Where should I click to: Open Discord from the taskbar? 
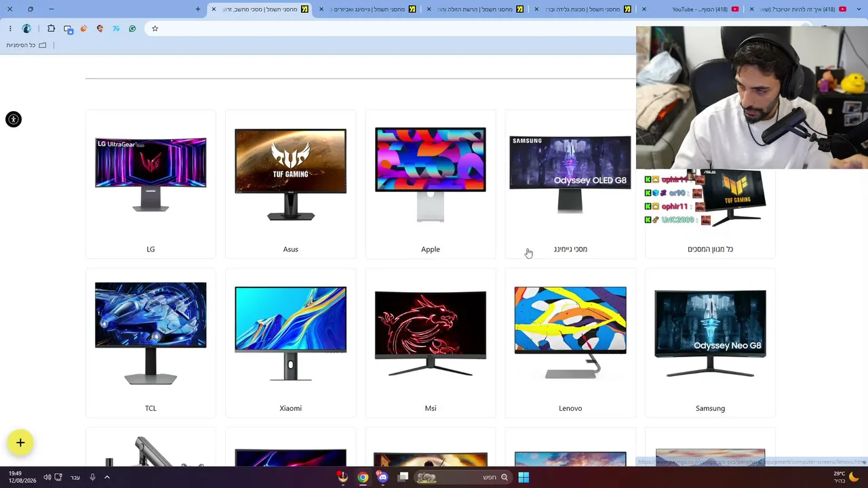pyautogui.click(x=383, y=477)
